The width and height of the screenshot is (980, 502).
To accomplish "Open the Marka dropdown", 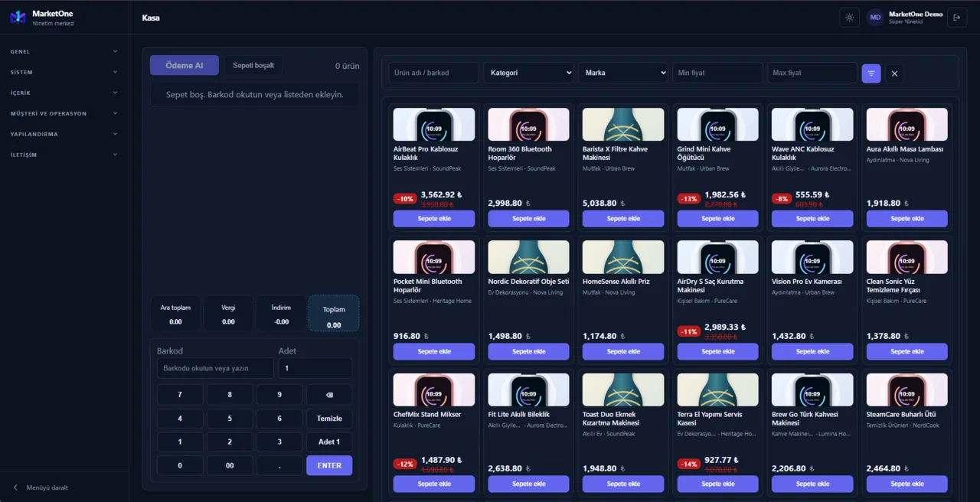I will tap(623, 73).
